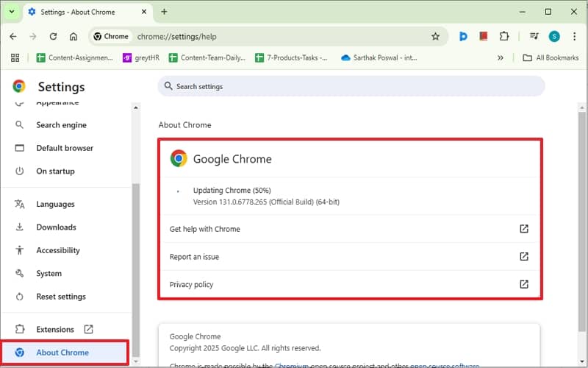Click the On startup power icon
588x368 pixels.
coord(20,171)
